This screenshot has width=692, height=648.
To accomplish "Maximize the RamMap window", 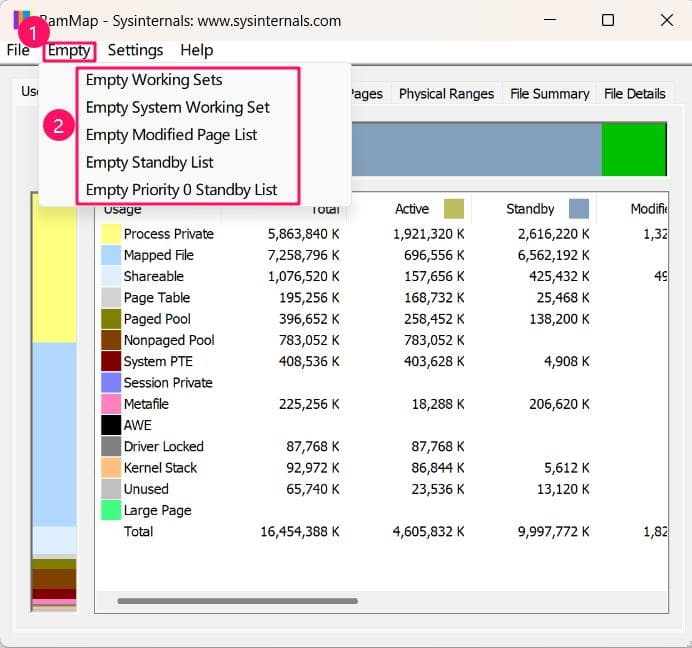I will pos(608,20).
